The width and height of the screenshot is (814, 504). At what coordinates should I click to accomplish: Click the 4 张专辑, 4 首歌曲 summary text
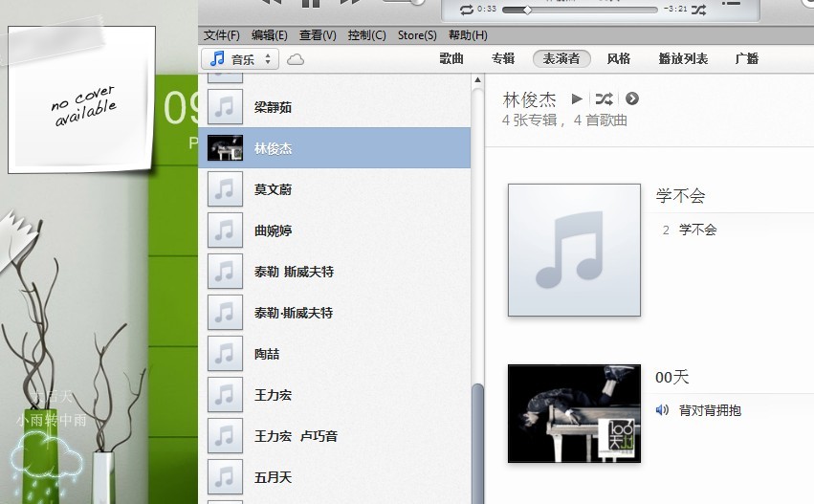point(564,121)
